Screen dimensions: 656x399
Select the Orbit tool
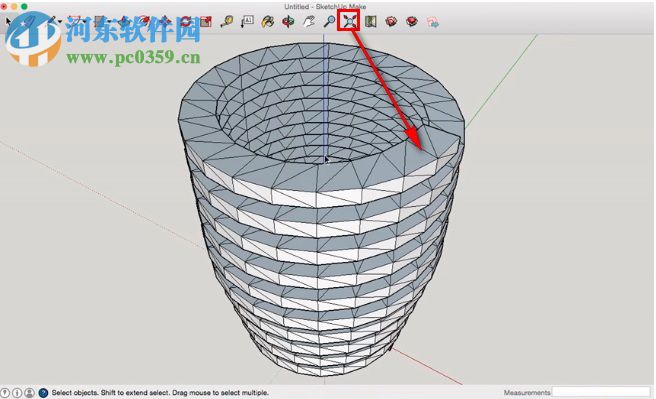288,21
